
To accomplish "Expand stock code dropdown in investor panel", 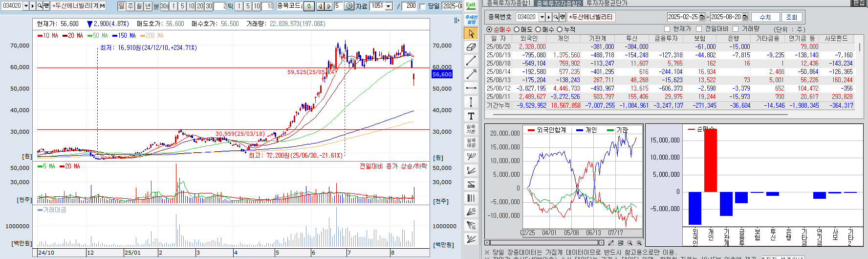I will tap(542, 17).
